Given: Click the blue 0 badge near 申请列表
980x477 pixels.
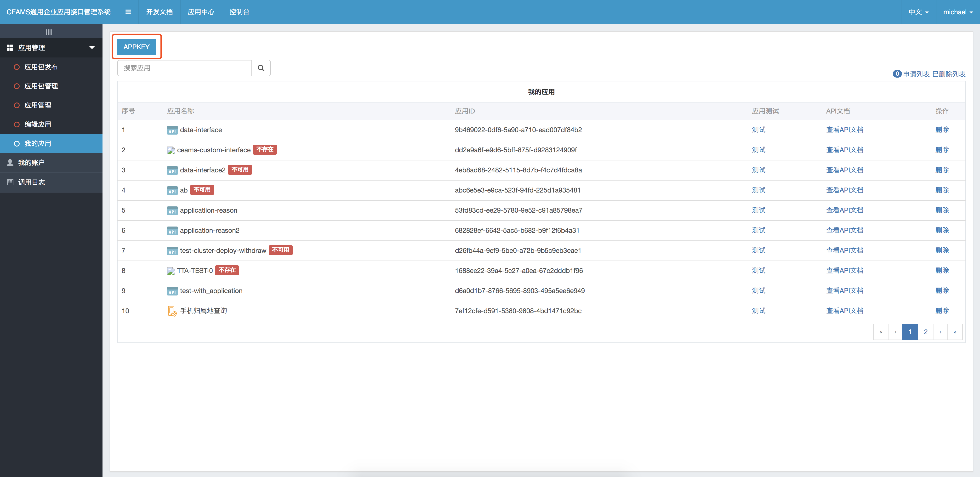Looking at the screenshot, I should [x=897, y=74].
